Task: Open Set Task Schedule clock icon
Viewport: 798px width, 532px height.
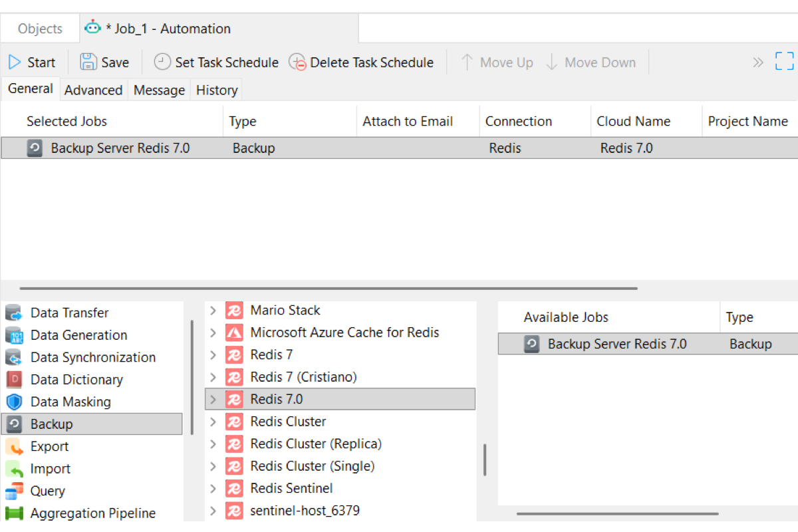Action: click(x=162, y=63)
